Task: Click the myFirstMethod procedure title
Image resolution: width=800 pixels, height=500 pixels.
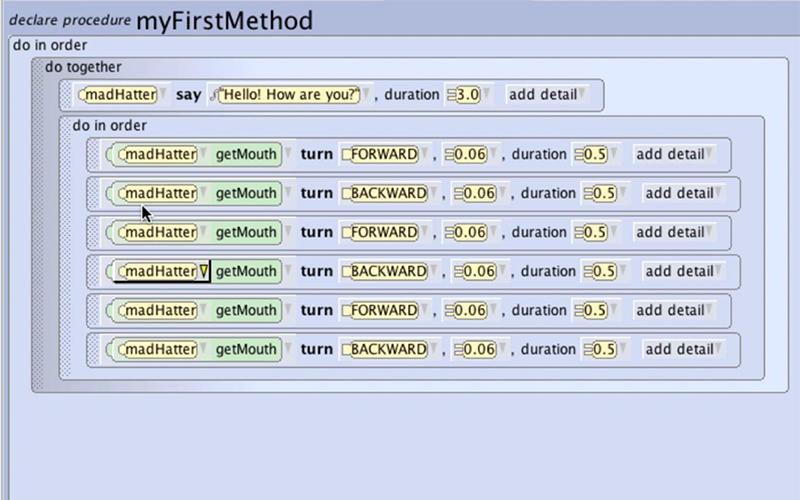Action: pyautogui.click(x=224, y=21)
